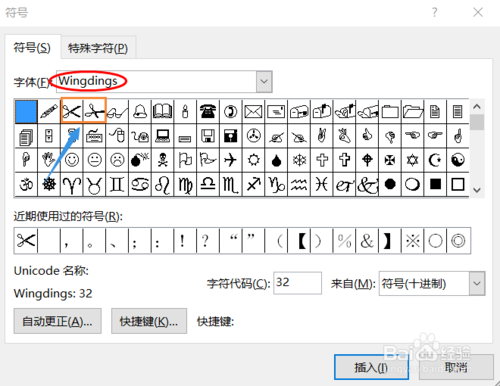Select the envelope symbol

coord(253,112)
